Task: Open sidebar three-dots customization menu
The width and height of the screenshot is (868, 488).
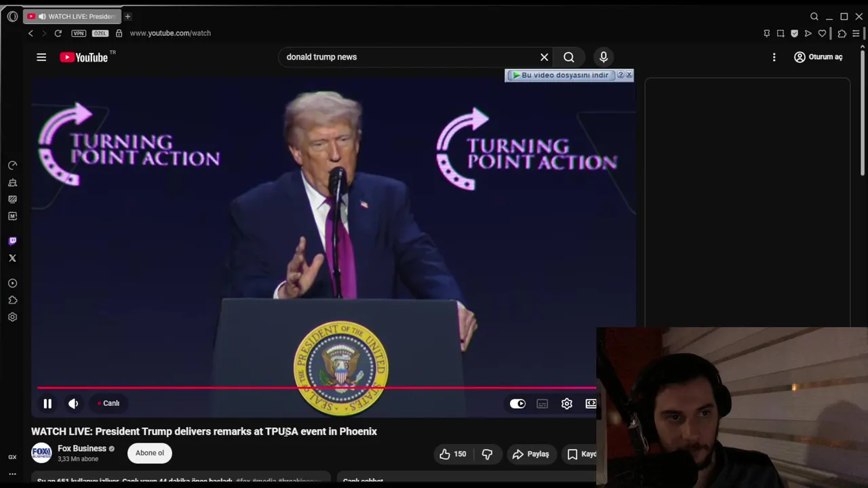Action: click(x=12, y=474)
